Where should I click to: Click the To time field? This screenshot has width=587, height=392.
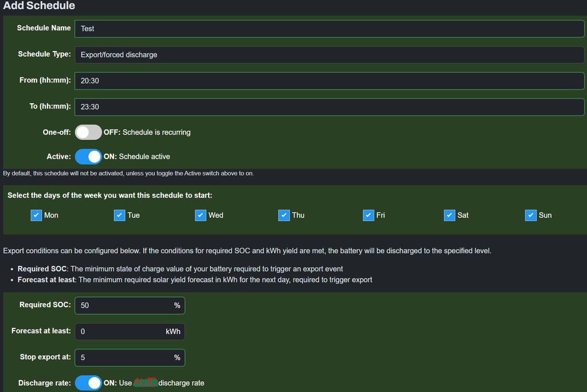click(329, 107)
